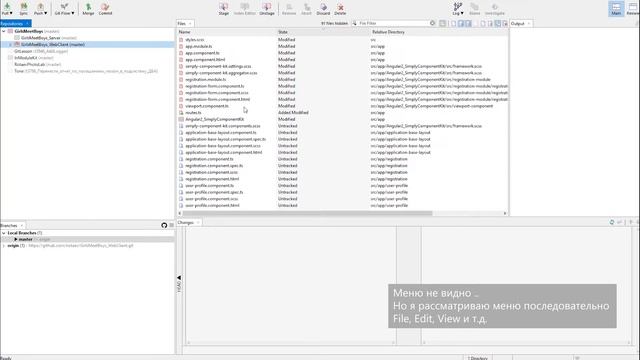Click the File Filter search magnifier icon
This screenshot has height=360, width=640.
click(x=355, y=23)
